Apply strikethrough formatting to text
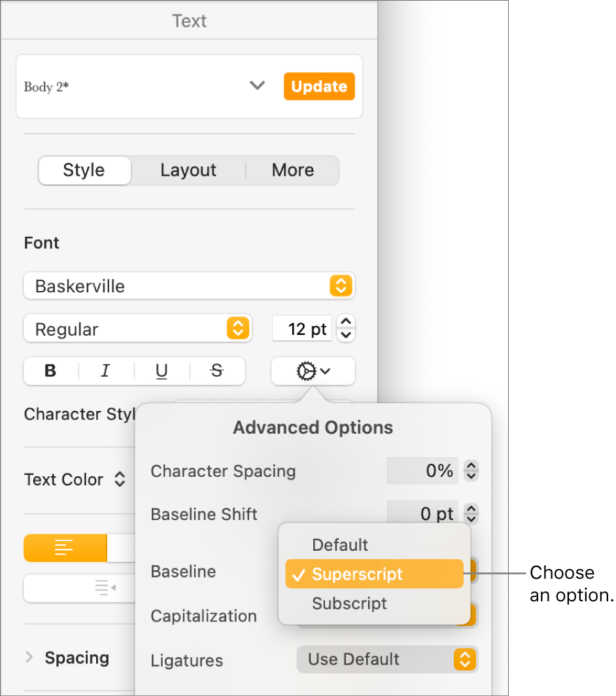616x696 pixels. 216,371
